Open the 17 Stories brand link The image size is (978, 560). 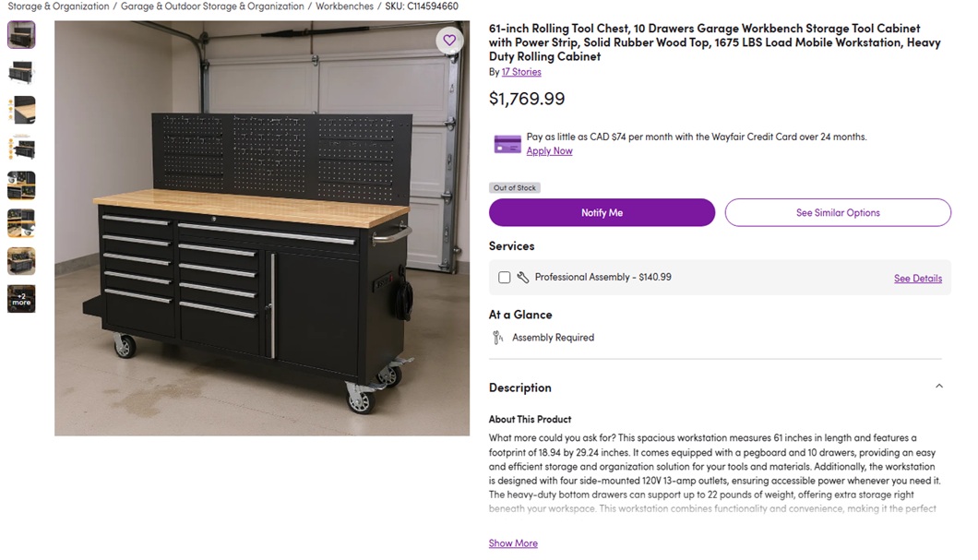point(521,72)
